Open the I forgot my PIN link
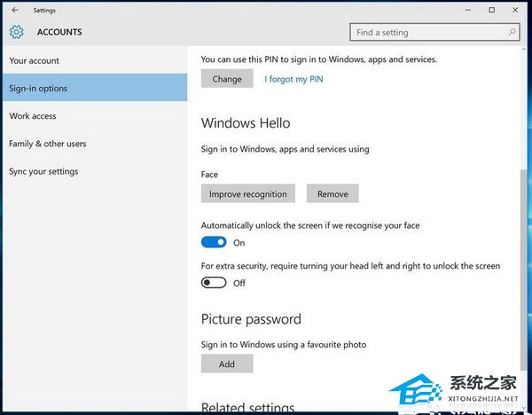The width and height of the screenshot is (532, 415). click(293, 79)
